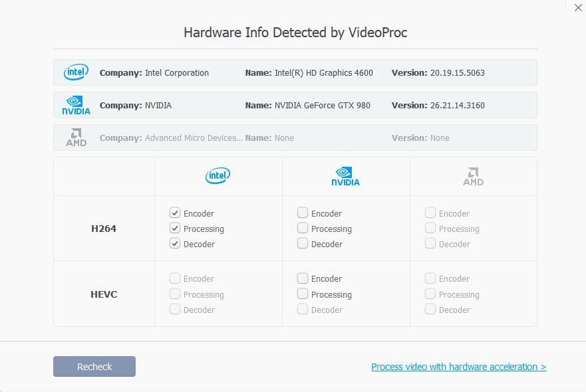Click the Intel logo in the info row
586x392 pixels.
(x=76, y=72)
